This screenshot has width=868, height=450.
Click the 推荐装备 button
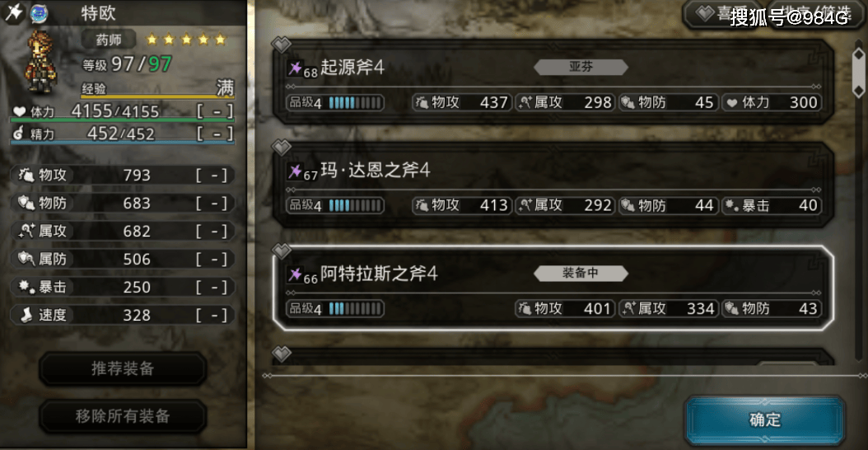pyautogui.click(x=123, y=369)
